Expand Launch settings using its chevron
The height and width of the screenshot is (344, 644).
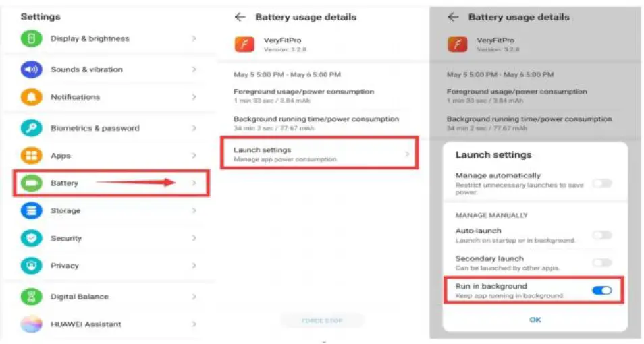[407, 154]
